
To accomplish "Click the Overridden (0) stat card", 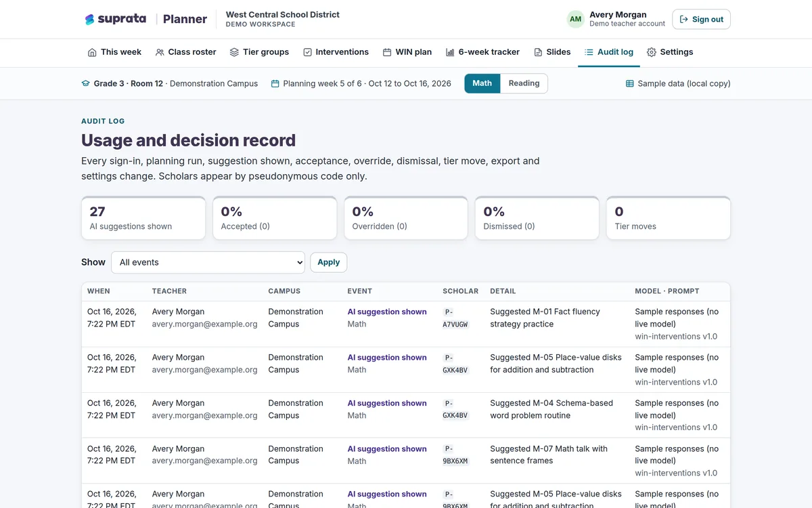I will click(x=406, y=218).
